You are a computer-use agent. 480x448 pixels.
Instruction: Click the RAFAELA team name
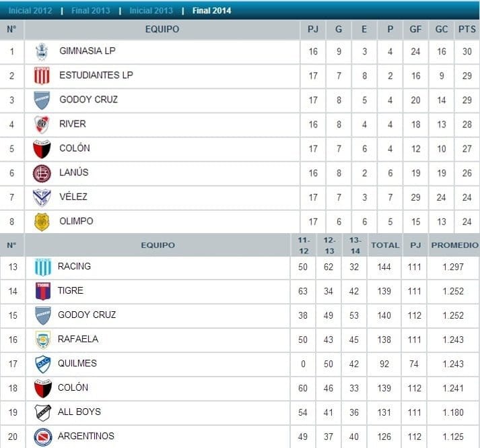coord(78,340)
